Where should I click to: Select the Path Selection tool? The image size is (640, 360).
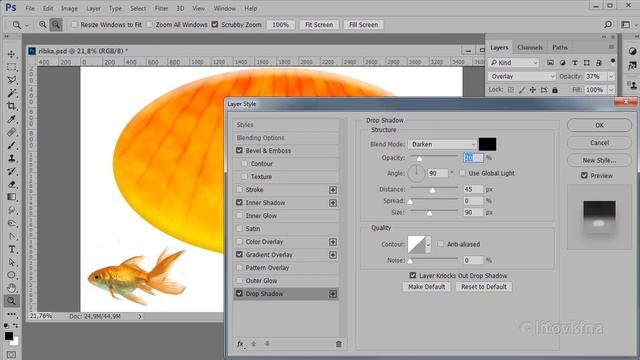coord(11,262)
